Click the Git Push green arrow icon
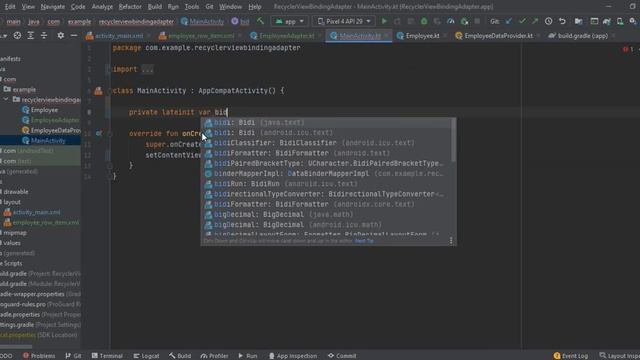640x360 pixels. click(535, 21)
